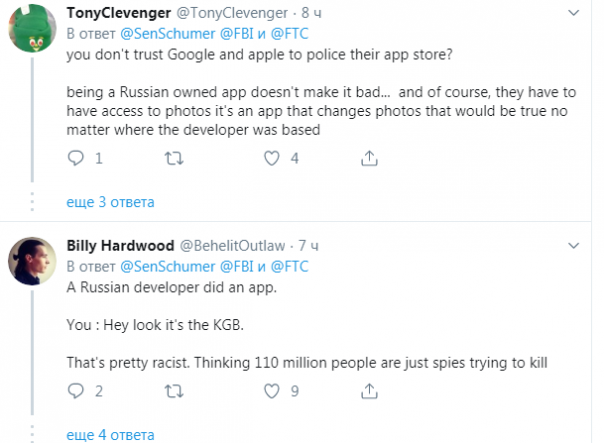Share Billy Hardwood's tweet
This screenshot has height=443, width=604.
click(x=368, y=392)
